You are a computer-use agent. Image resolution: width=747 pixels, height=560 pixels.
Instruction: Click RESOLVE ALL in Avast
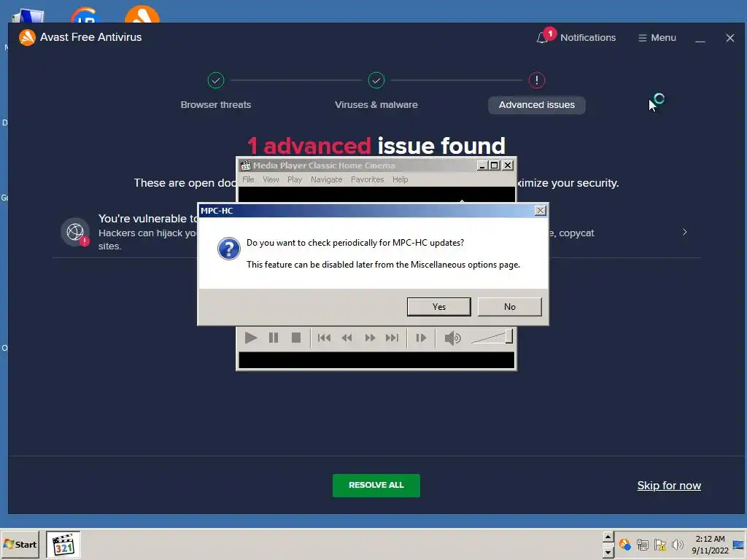(x=376, y=485)
